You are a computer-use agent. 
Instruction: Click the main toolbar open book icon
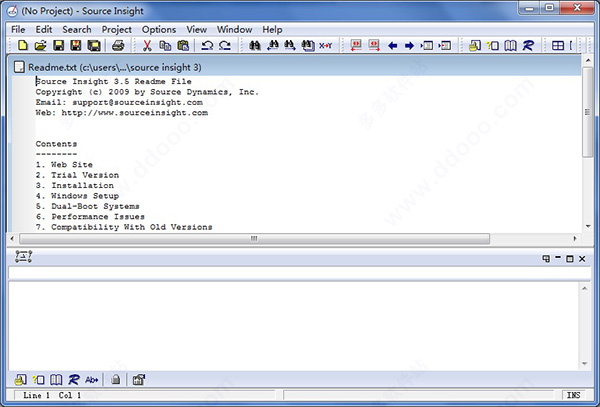(x=510, y=46)
